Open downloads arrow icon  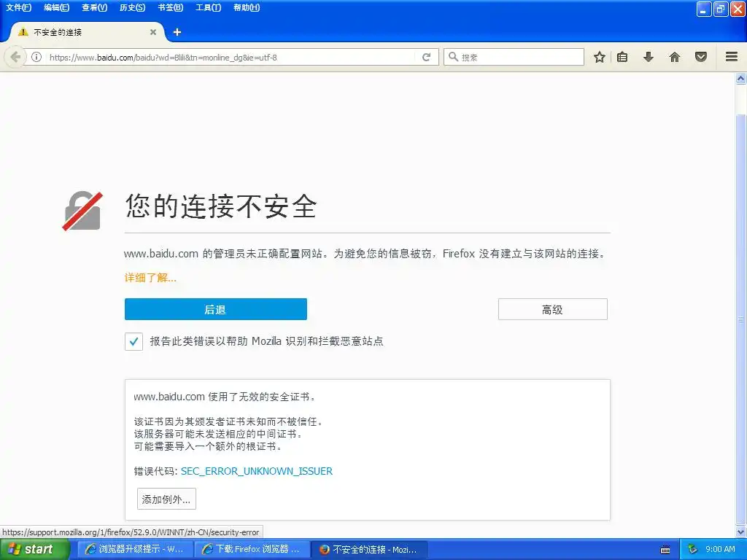tap(648, 57)
